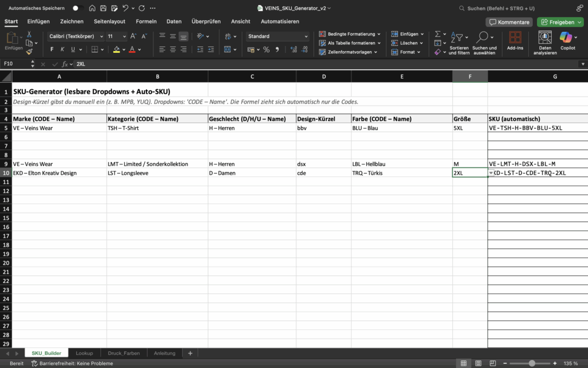Image resolution: width=588 pixels, height=368 pixels.
Task: Increase font size with larger A icon
Action: 133,36
